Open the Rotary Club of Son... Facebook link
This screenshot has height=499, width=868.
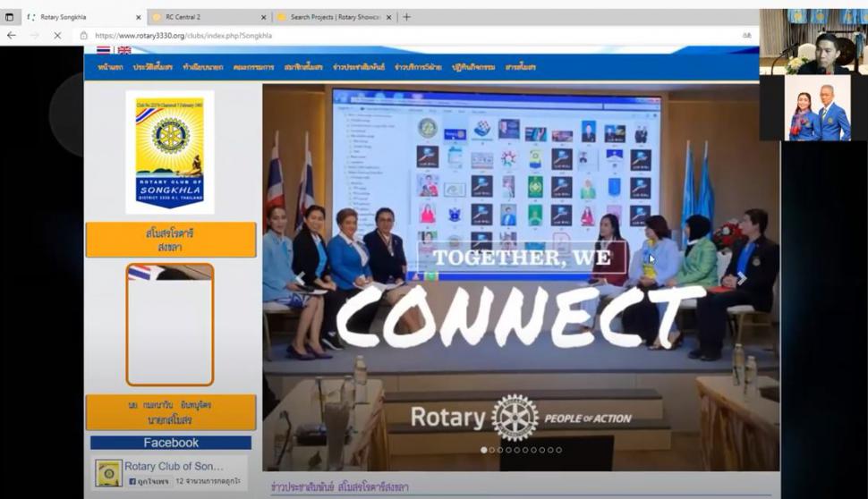174,467
